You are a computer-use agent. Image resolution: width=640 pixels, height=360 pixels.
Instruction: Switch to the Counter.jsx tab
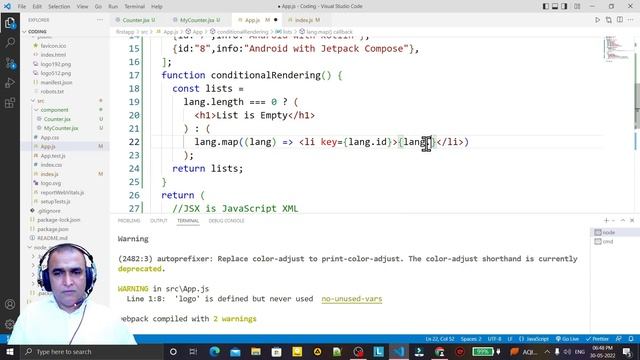coord(136,20)
